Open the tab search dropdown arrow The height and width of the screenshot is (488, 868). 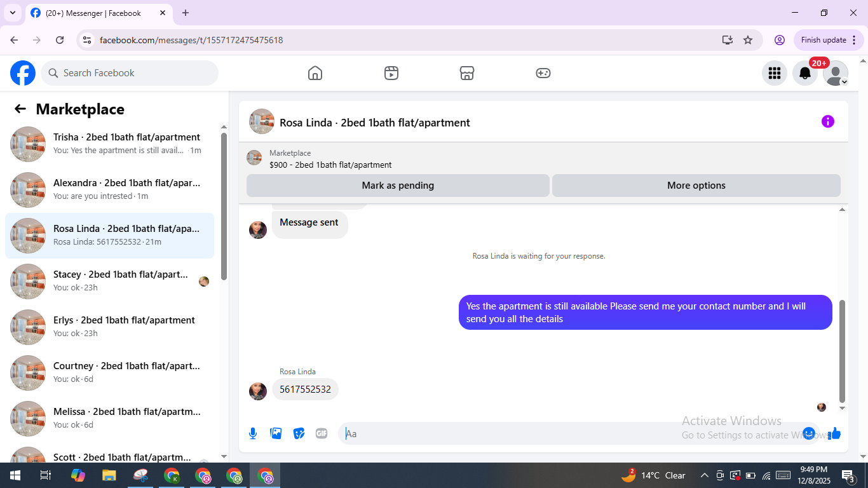click(12, 13)
